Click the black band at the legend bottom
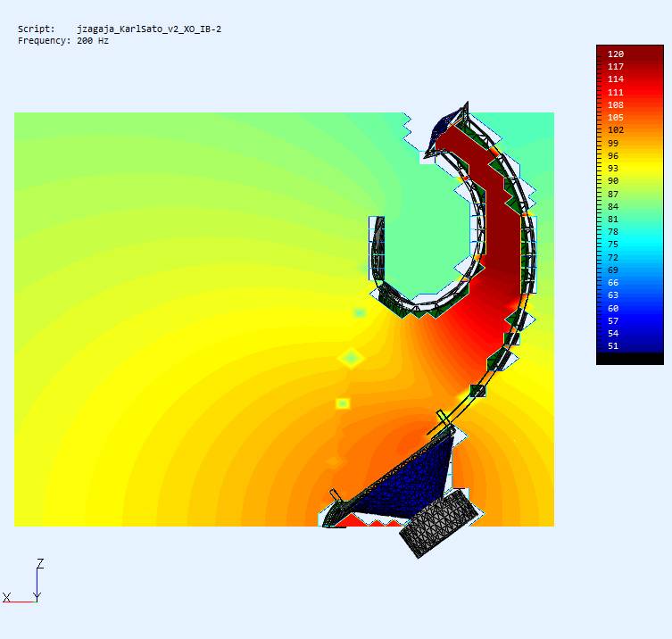 coord(630,359)
